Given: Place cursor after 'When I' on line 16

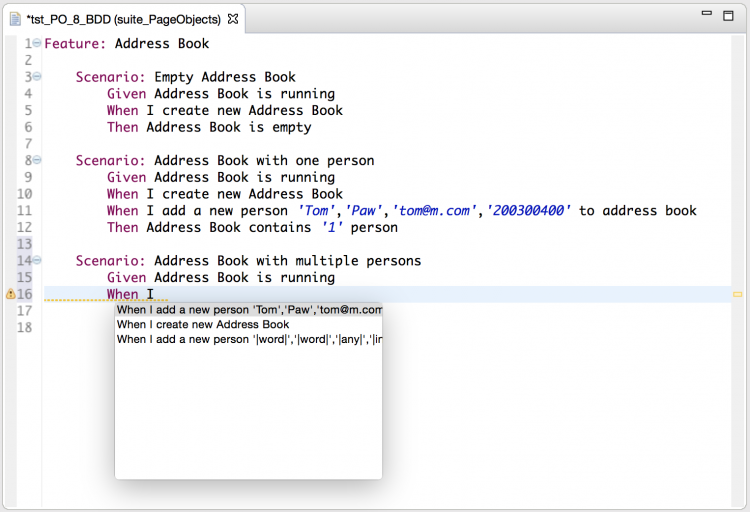Looking at the screenshot, I should coord(155,294).
